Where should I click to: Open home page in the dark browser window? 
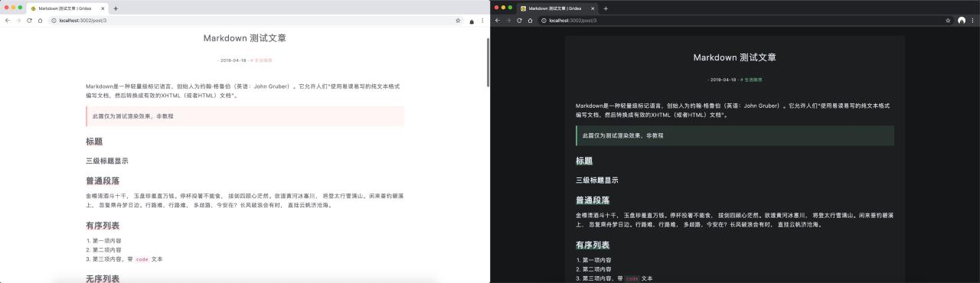[530, 21]
